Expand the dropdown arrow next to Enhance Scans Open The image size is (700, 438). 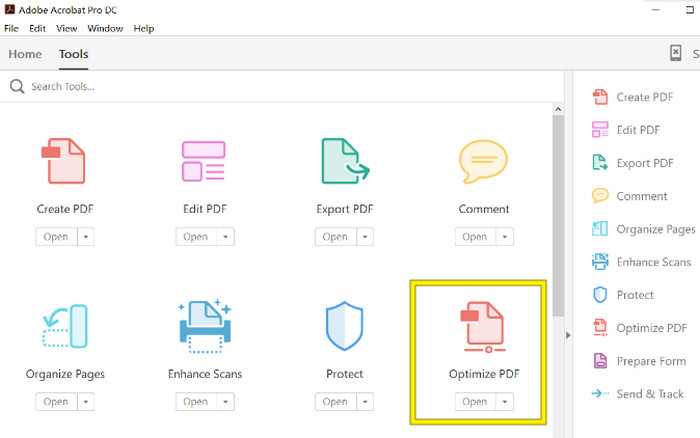point(225,402)
